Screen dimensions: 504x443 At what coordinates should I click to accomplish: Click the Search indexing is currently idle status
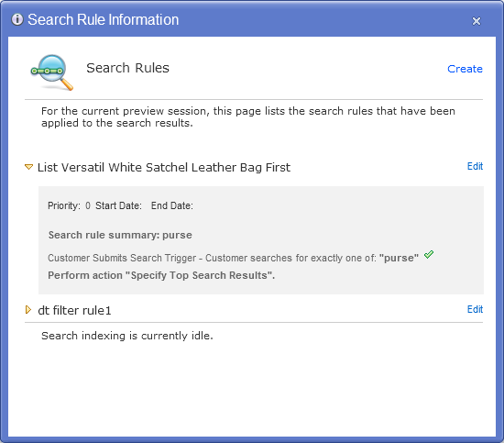[x=127, y=336]
